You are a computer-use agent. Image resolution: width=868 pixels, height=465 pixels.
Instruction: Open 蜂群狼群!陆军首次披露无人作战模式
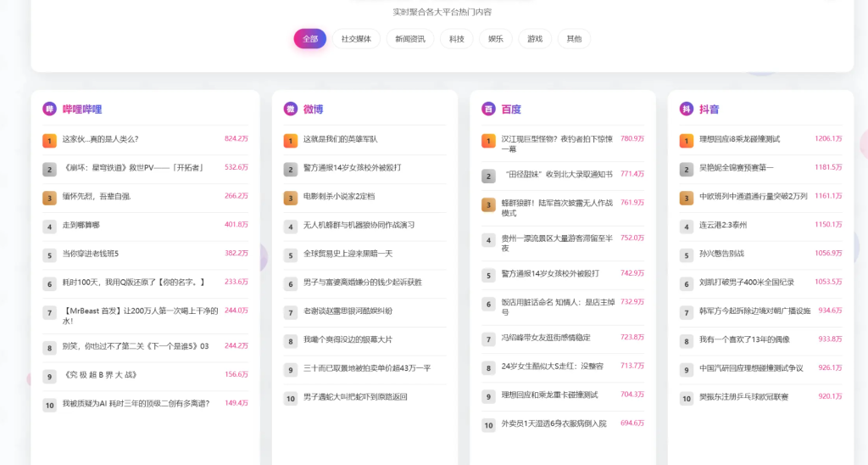pos(558,208)
